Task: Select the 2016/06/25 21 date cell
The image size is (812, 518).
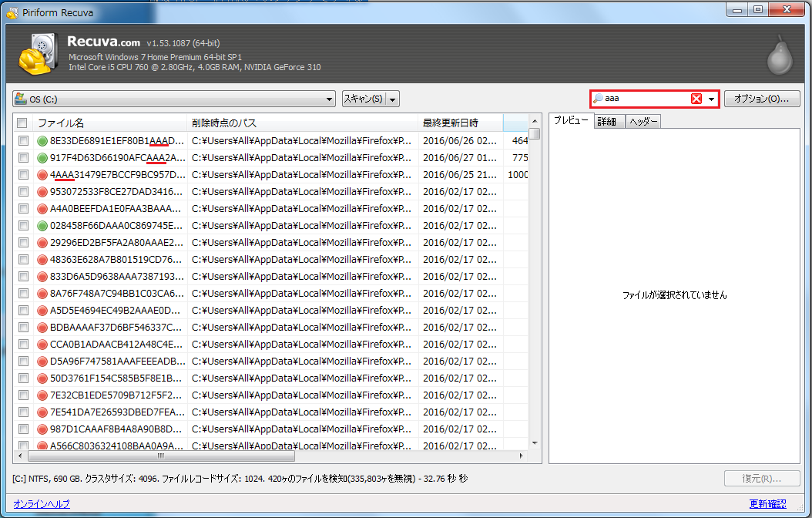Action: 460,175
